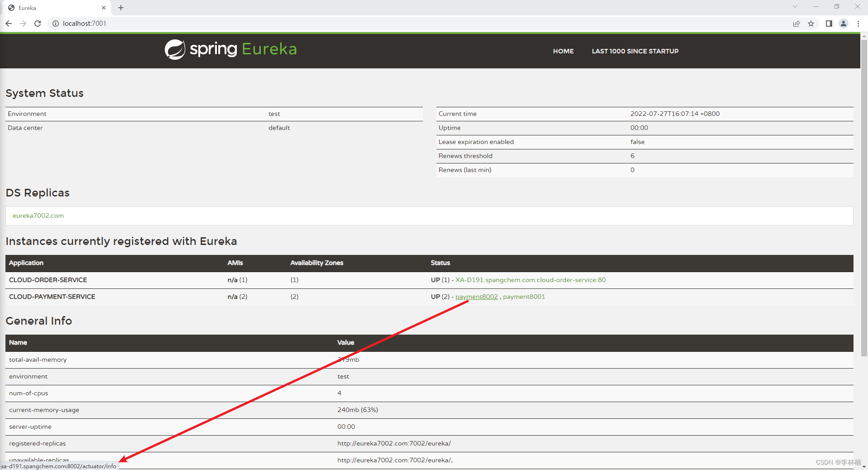This screenshot has height=470, width=868.
Task: Click the Spring Eureka logo
Action: 230,49
